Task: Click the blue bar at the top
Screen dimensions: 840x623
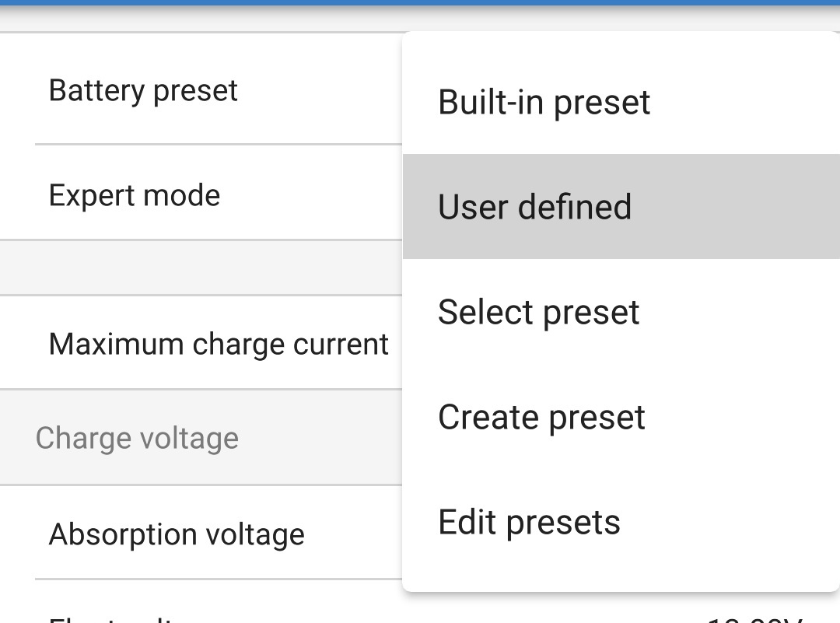Action: coord(420,5)
